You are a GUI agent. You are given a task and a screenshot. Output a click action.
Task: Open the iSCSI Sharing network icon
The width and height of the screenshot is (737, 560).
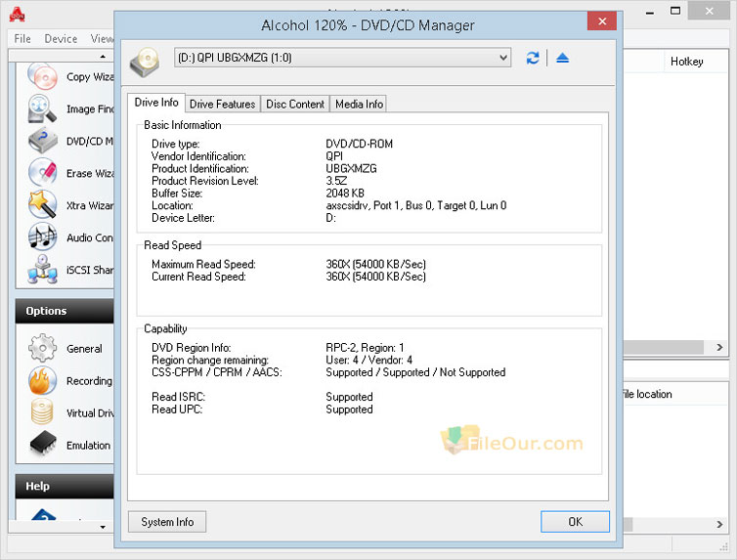pos(42,269)
